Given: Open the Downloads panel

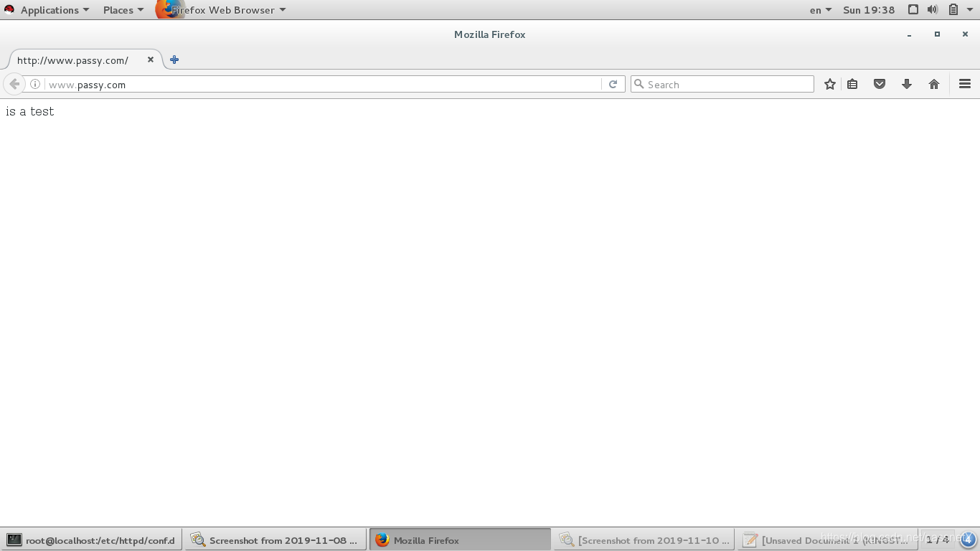Looking at the screenshot, I should coord(907,84).
